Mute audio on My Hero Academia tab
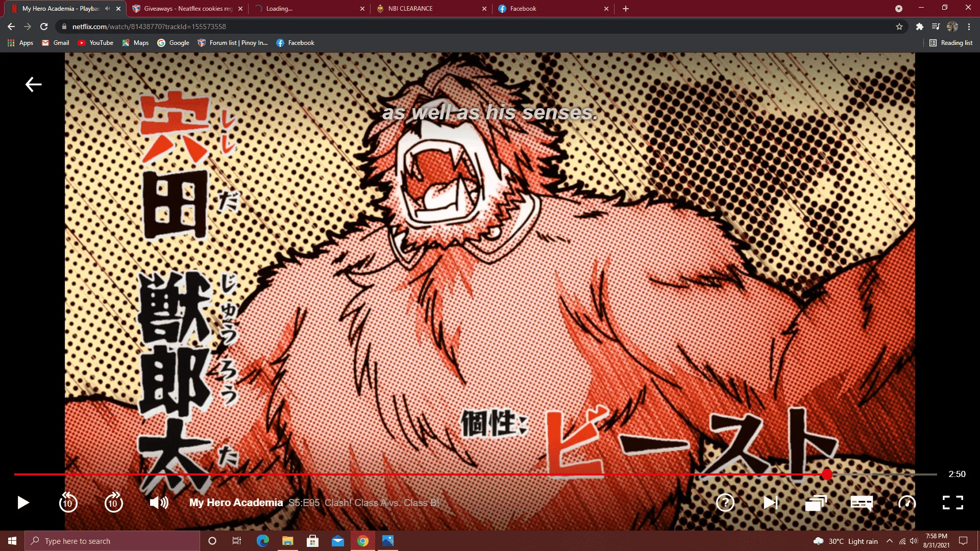Viewport: 980px width, 551px height. click(x=107, y=9)
